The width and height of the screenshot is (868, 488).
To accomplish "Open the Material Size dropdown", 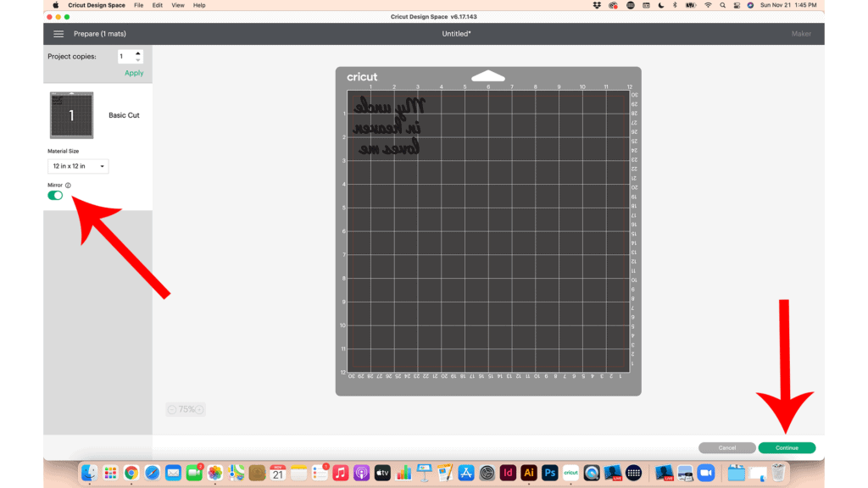I will [x=78, y=166].
